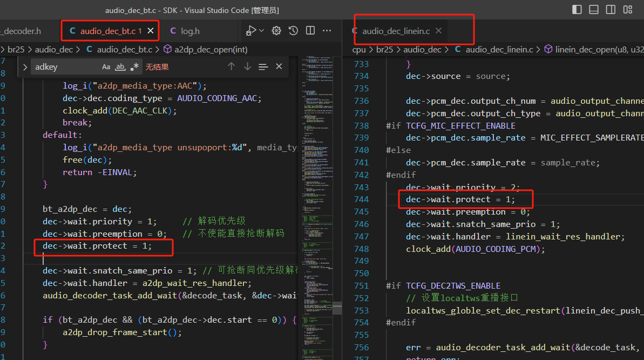Viewport: 644px width, 360px height.
Task: Click the Run or Debug icon
Action: 250,30
